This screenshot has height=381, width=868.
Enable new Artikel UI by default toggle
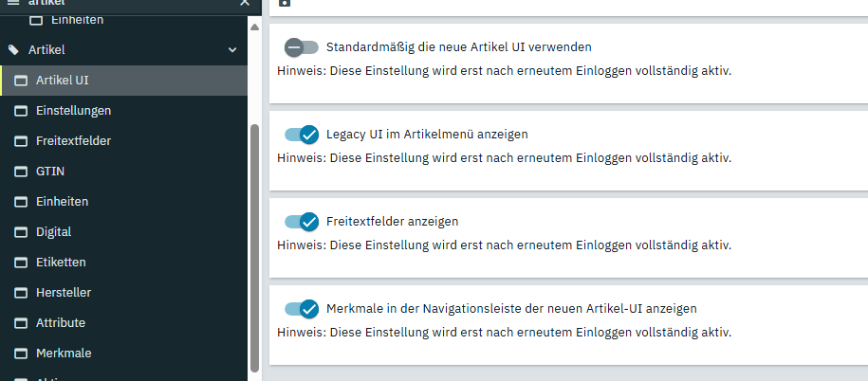pyautogui.click(x=302, y=46)
